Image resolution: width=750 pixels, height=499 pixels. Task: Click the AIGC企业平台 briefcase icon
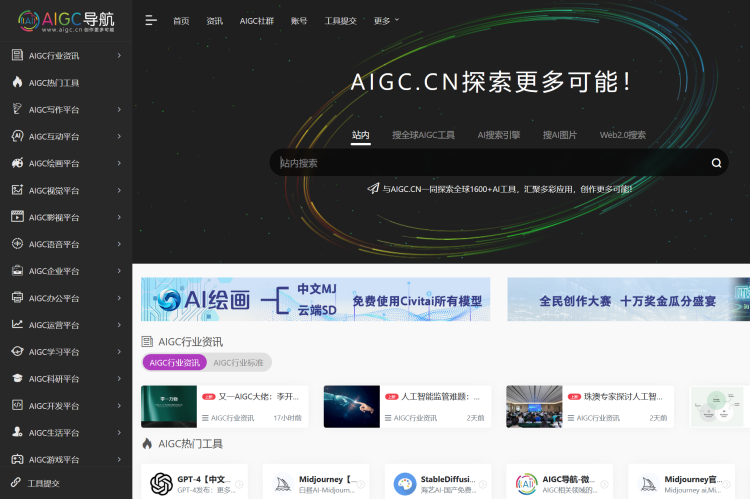[x=17, y=270]
